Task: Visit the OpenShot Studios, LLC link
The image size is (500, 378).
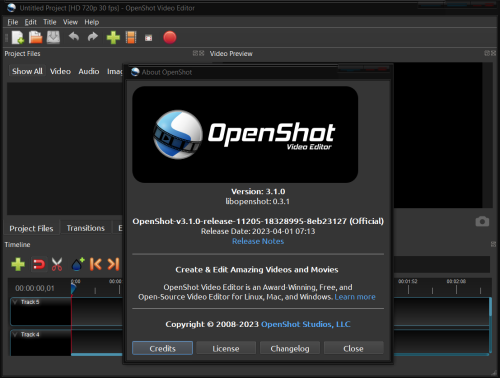Action: (306, 324)
